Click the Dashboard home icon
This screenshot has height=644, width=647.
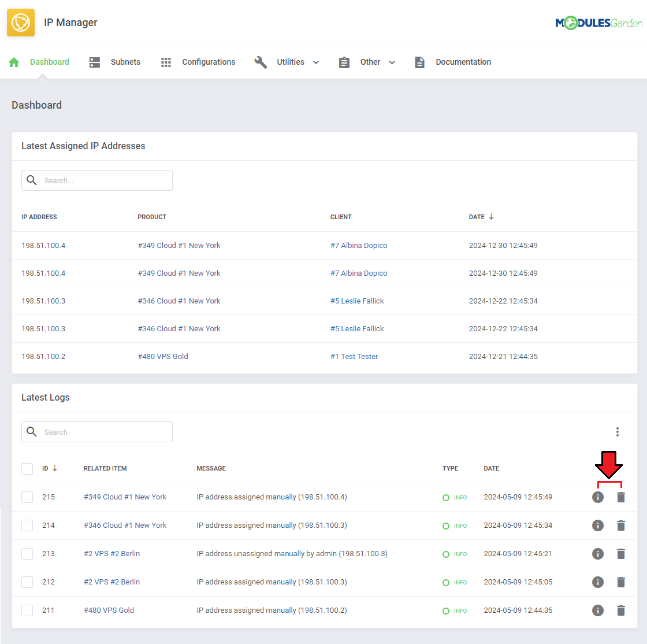coord(14,62)
